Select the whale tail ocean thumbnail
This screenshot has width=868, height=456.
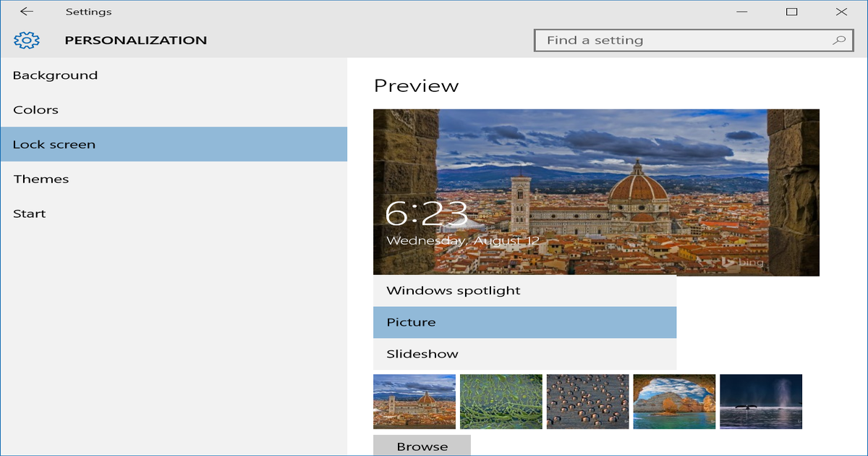(x=761, y=401)
